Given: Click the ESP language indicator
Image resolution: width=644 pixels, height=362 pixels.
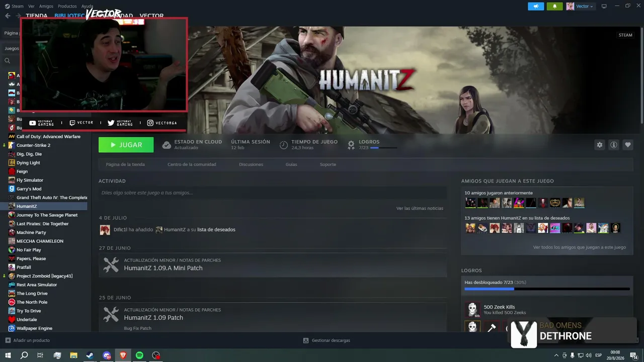Looking at the screenshot, I should [599, 355].
